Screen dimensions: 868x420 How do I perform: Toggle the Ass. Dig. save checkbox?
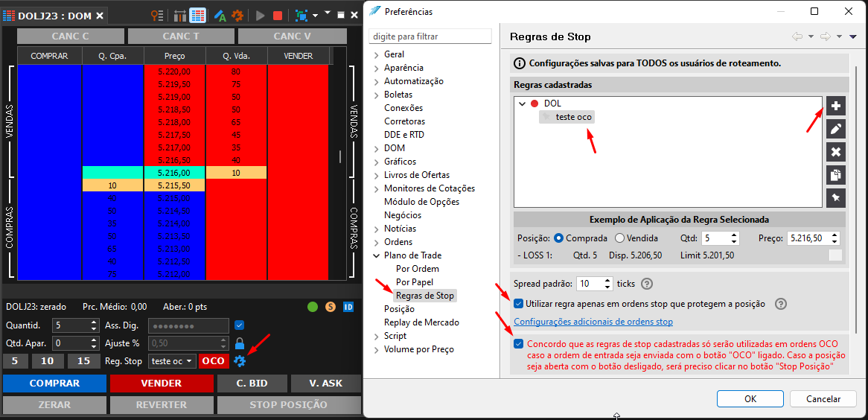tap(240, 325)
